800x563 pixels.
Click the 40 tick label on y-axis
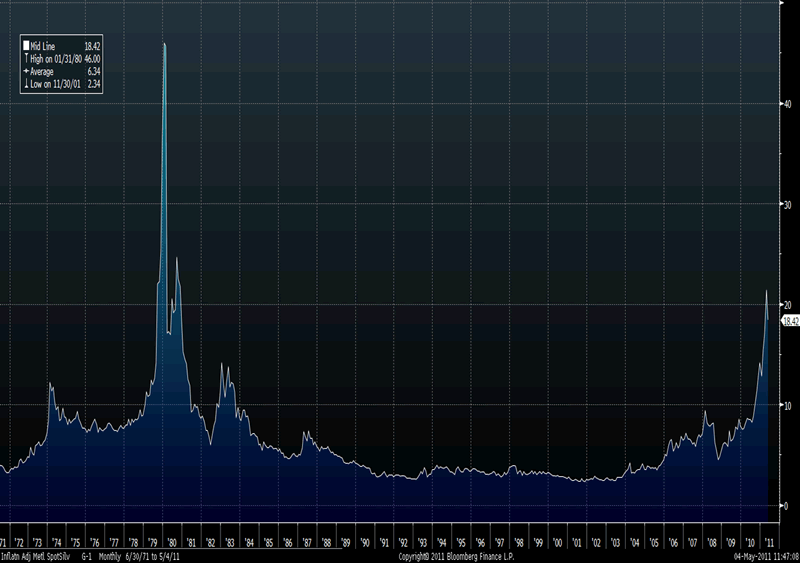pos(787,103)
